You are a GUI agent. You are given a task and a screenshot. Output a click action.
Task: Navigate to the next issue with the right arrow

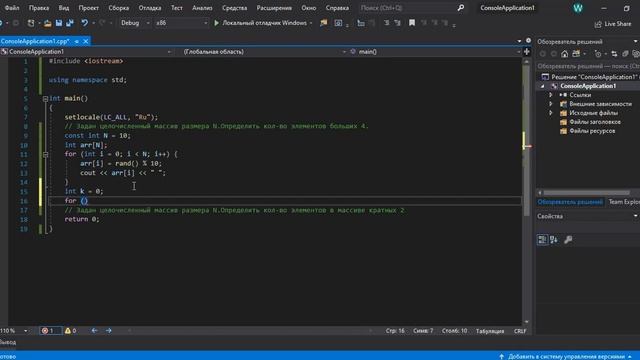109,331
